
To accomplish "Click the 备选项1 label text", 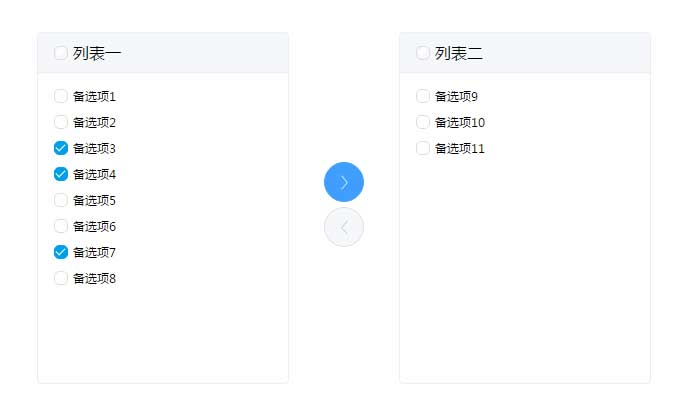I will tap(95, 97).
